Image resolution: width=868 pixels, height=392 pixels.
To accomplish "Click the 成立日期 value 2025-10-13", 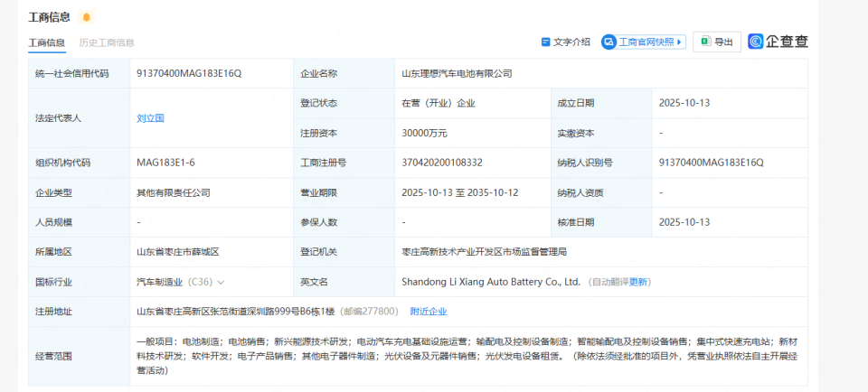I will pyautogui.click(x=684, y=103).
